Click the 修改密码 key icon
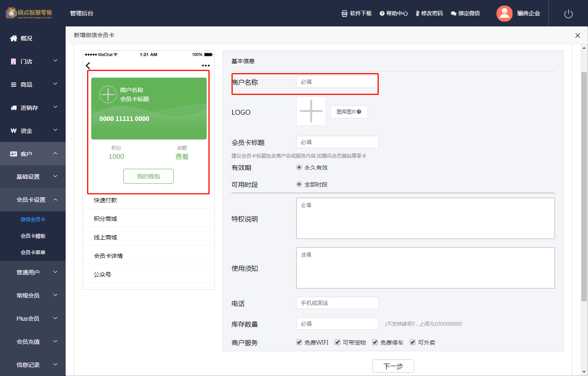Image resolution: width=588 pixels, height=376 pixels. (418, 14)
